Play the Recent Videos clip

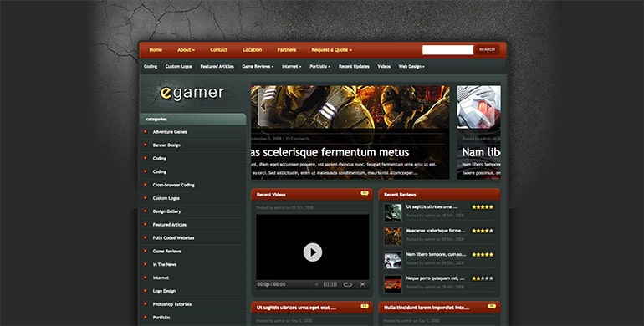[313, 252]
